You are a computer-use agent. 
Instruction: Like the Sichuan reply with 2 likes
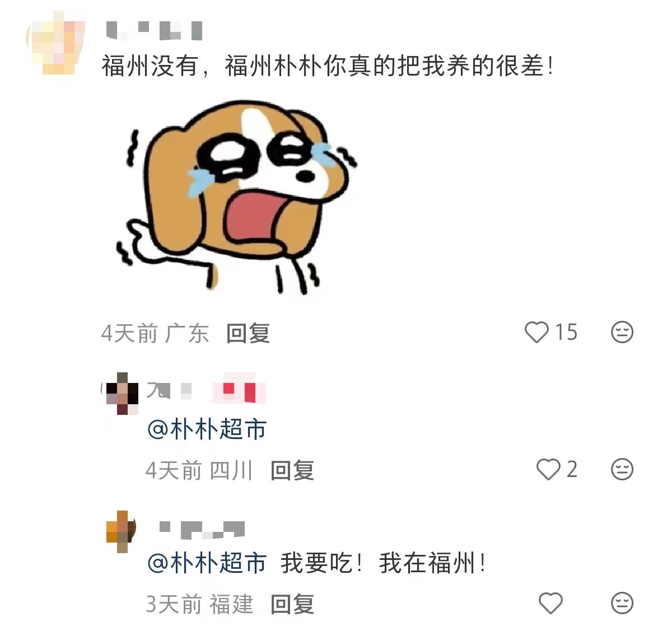point(548,469)
